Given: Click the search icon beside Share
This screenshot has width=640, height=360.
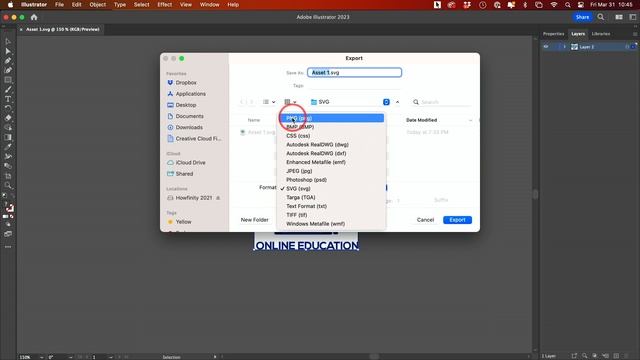Looking at the screenshot, I should [x=601, y=17].
